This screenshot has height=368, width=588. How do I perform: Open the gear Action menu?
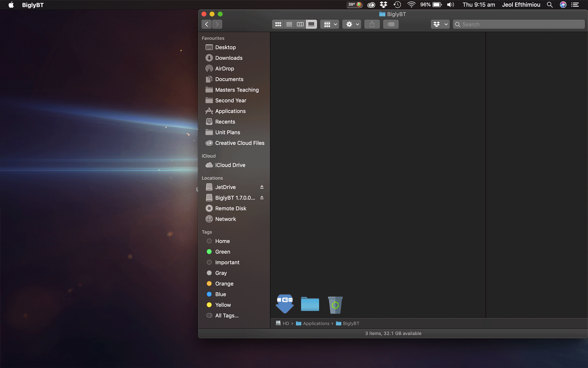click(352, 24)
